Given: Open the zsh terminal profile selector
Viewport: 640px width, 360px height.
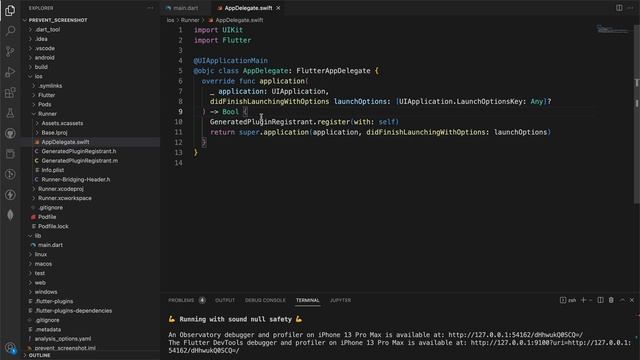Looking at the screenshot, I should [568, 300].
